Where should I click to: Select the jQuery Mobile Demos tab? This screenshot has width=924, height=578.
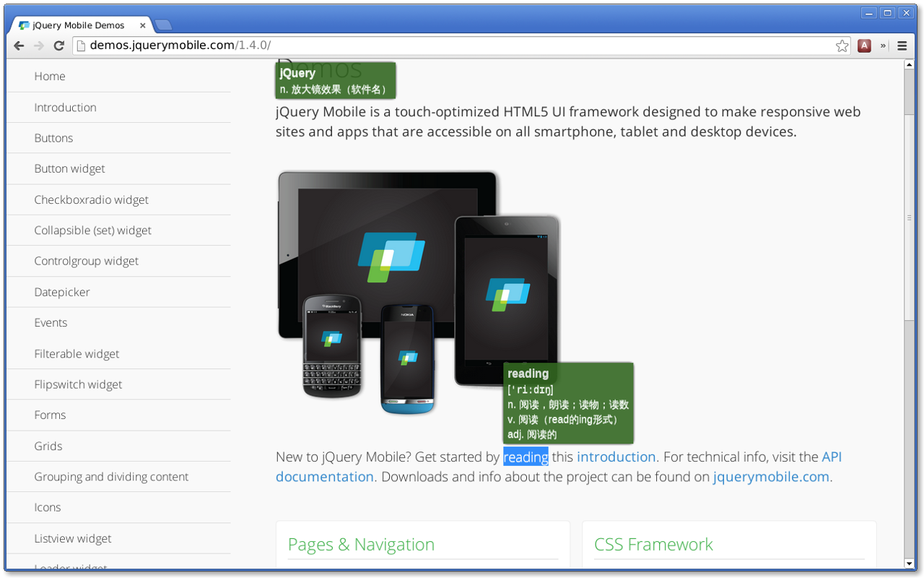[81, 25]
